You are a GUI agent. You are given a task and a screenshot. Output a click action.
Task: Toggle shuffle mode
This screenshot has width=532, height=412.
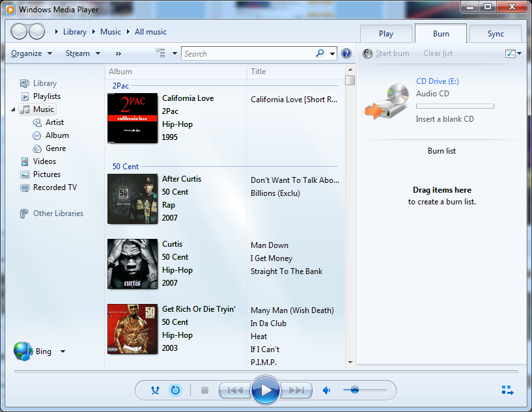[x=156, y=391]
